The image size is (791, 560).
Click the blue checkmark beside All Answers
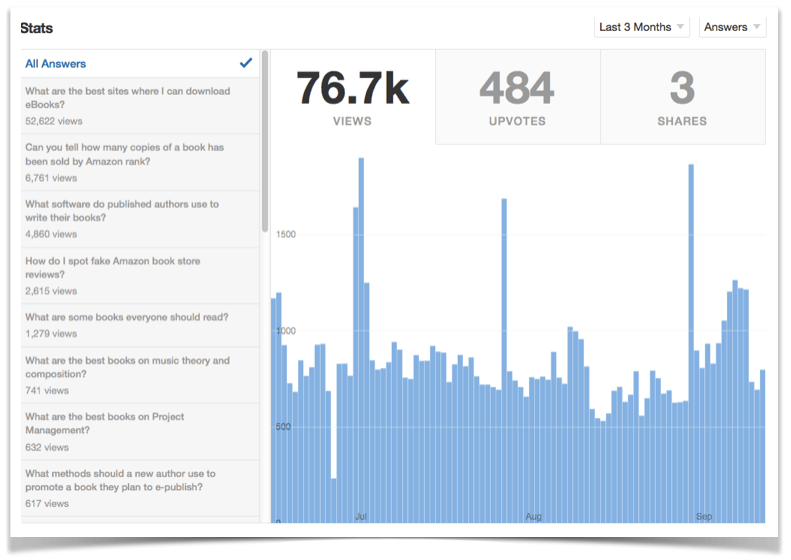point(246,62)
